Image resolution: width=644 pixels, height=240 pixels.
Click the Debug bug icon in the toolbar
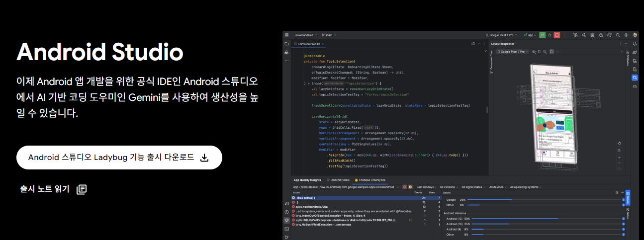coord(550,35)
